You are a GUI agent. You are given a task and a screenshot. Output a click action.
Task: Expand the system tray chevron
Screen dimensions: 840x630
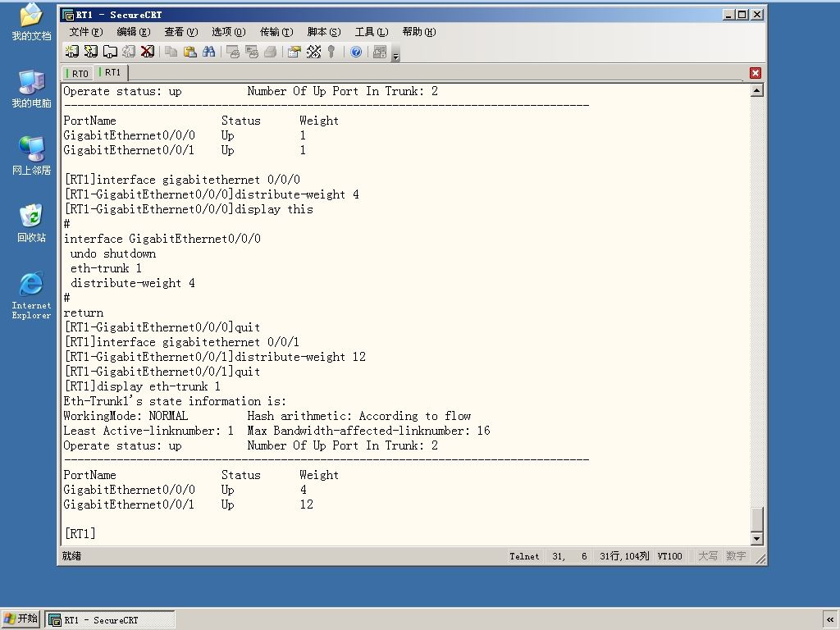[830, 620]
